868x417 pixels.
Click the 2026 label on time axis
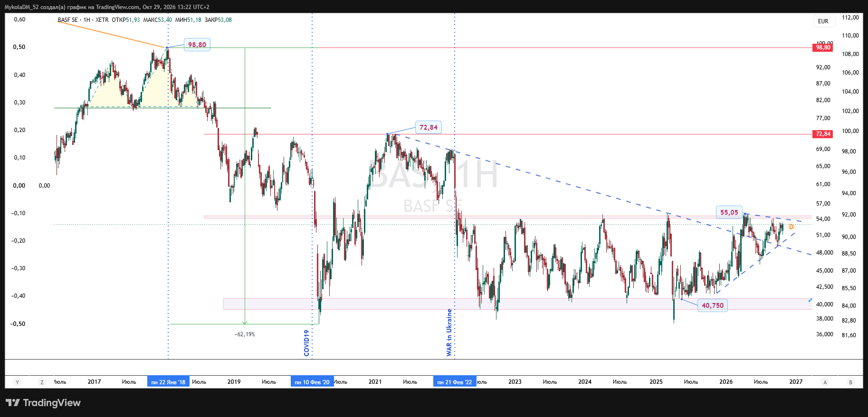(726, 382)
